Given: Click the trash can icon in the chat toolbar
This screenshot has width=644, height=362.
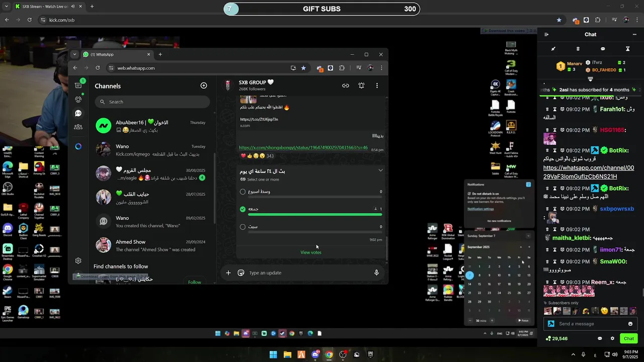Looking at the screenshot, I should coord(578,49).
